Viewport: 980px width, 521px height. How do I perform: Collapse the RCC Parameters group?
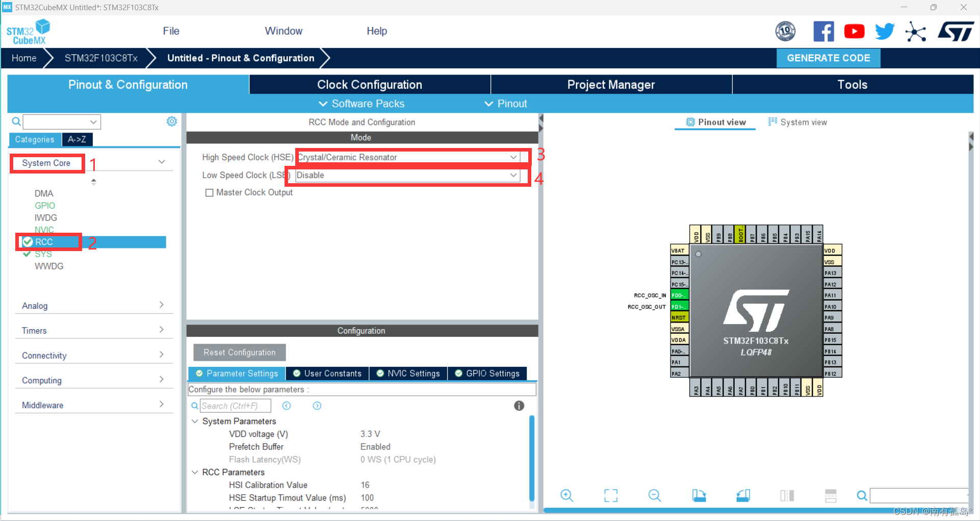click(x=195, y=472)
